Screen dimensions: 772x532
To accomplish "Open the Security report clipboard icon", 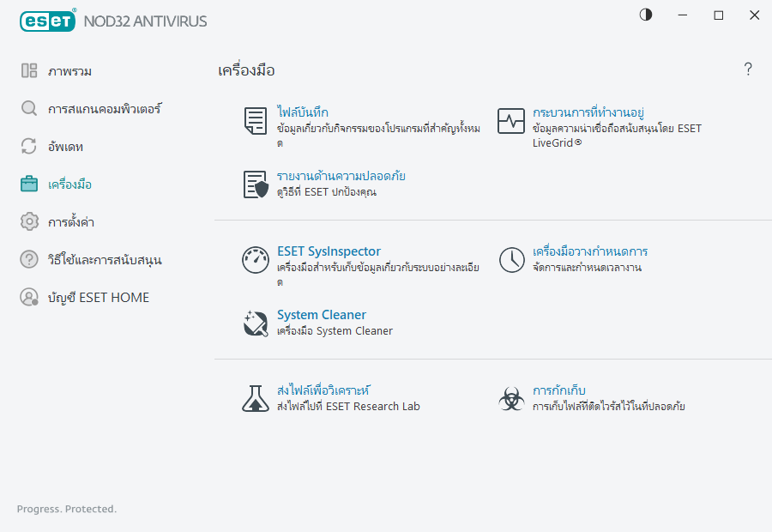I will pyautogui.click(x=254, y=184).
